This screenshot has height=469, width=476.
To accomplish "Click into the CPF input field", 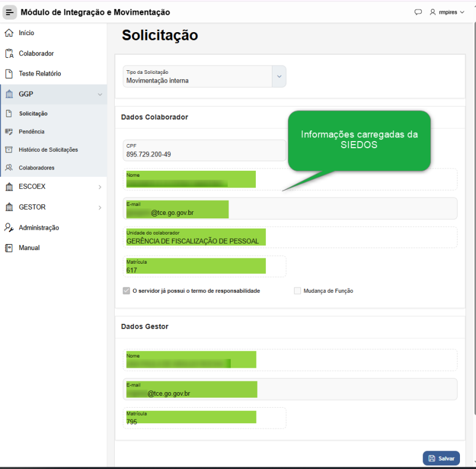I will (204, 151).
